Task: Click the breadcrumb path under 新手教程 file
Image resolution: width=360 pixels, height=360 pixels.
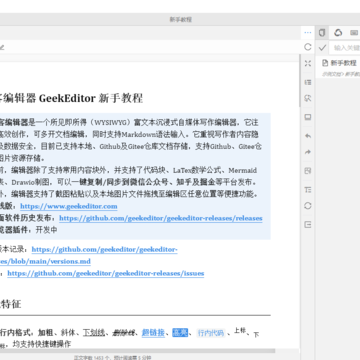Action: coord(341,74)
